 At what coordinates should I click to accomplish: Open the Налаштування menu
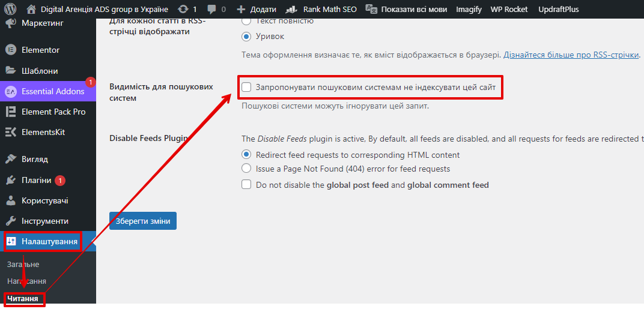tap(48, 241)
